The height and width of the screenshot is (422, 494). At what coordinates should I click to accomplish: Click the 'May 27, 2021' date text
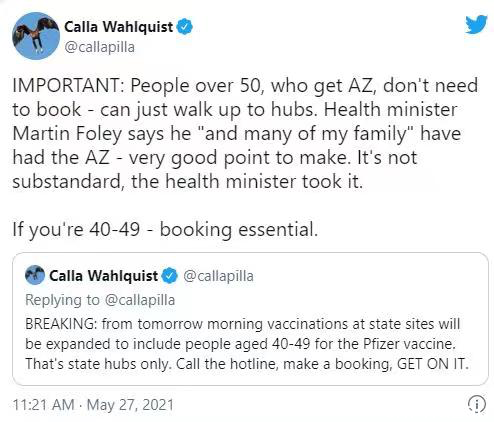pos(130,405)
